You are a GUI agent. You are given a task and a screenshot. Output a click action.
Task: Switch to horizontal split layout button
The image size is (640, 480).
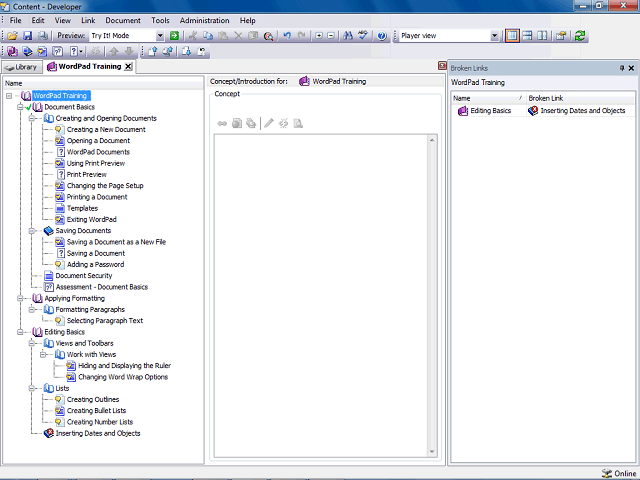(527, 36)
